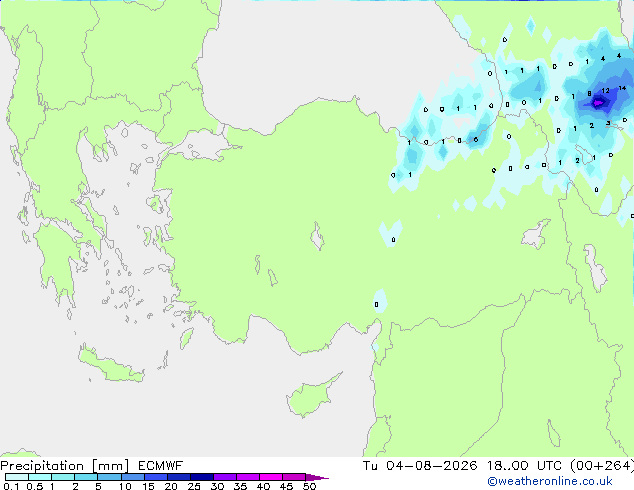This screenshot has height=490, width=634.
Task: Select the 40–45 mm magenta legend swatch
Action: [x=271, y=477]
